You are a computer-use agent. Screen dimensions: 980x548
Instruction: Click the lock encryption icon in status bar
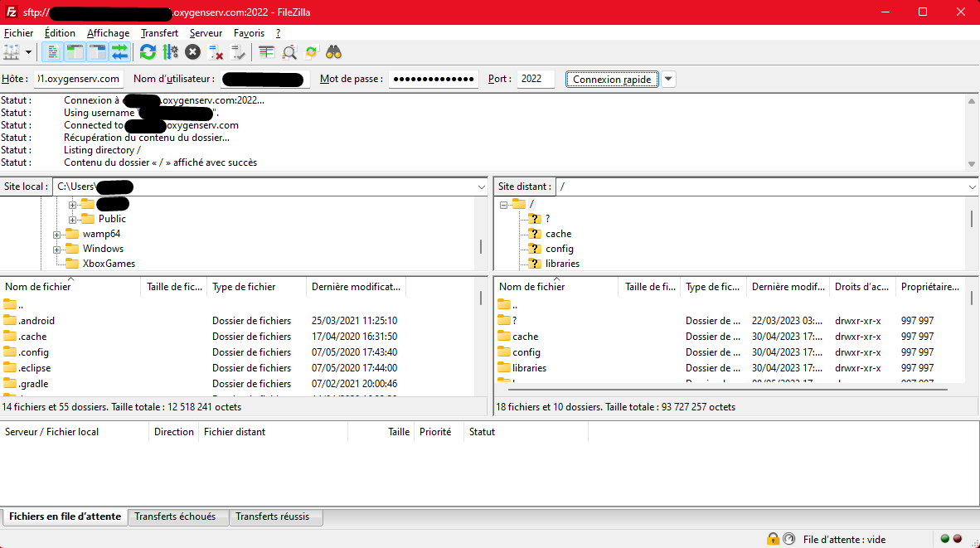point(773,539)
